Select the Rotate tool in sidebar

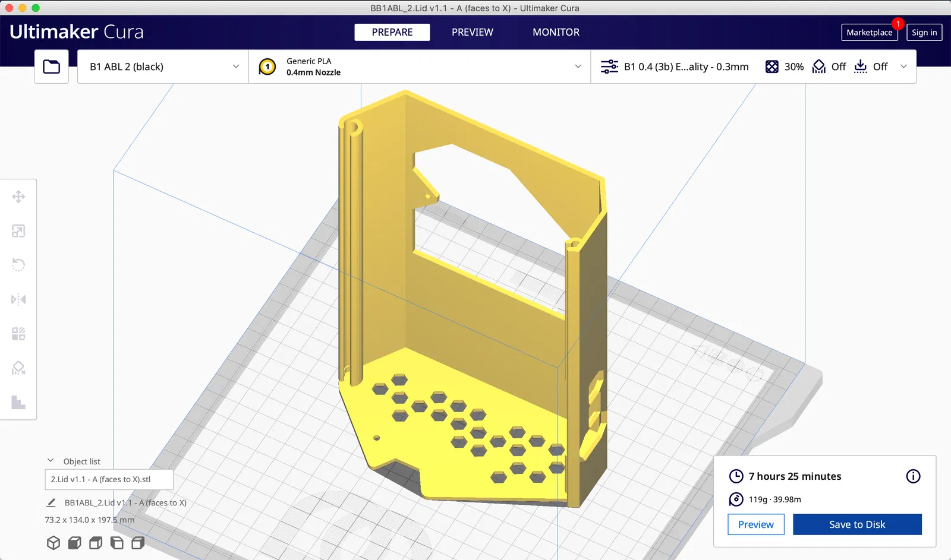click(x=18, y=265)
